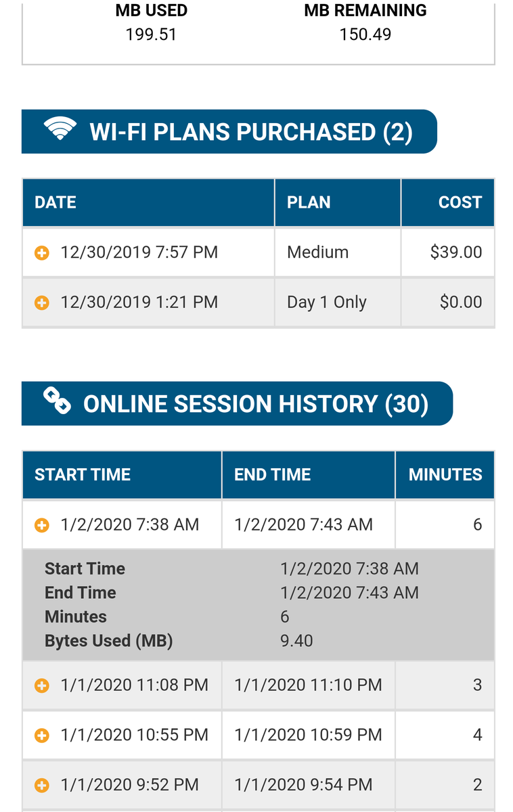The width and height of the screenshot is (513, 812).
Task: Click the PLAN column header
Action: tap(338, 202)
